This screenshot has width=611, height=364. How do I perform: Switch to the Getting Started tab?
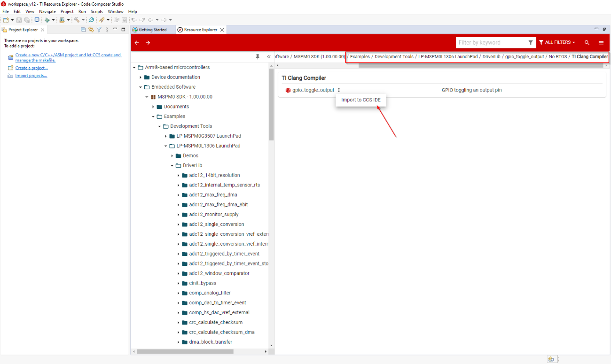click(x=152, y=30)
